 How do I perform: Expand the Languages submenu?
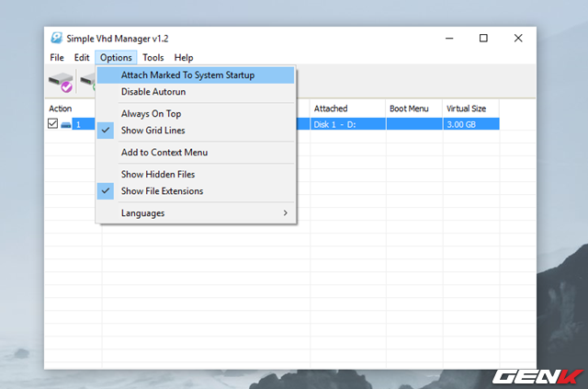pos(195,213)
